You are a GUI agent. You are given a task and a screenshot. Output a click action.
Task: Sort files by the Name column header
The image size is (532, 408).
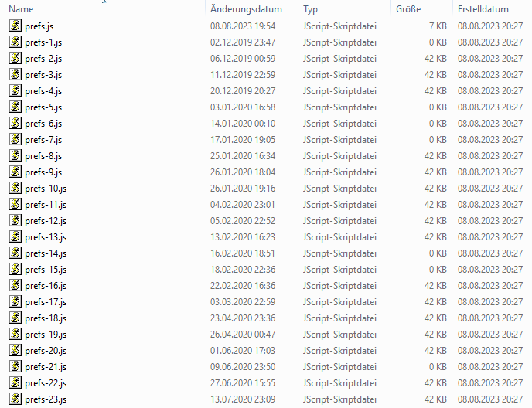point(21,9)
